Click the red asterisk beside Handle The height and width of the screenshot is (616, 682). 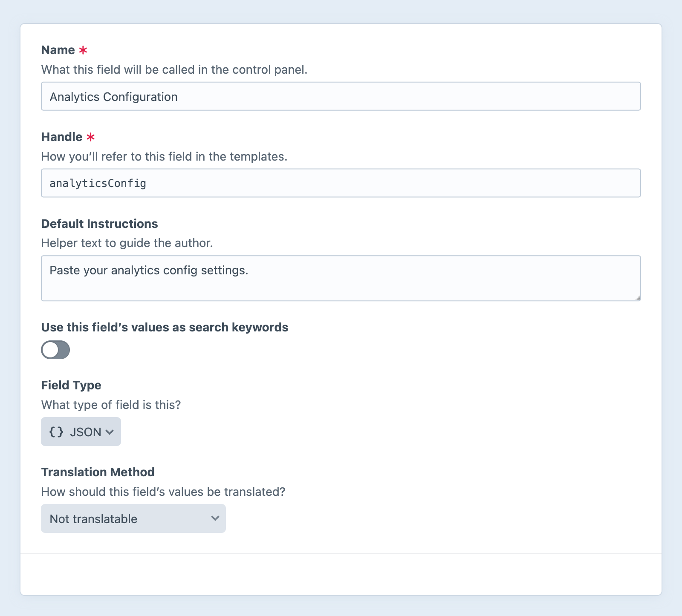(91, 137)
